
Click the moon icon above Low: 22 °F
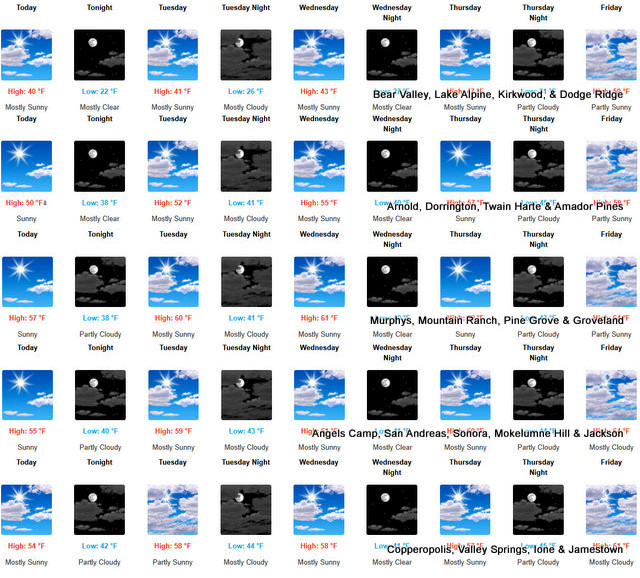tap(100, 54)
